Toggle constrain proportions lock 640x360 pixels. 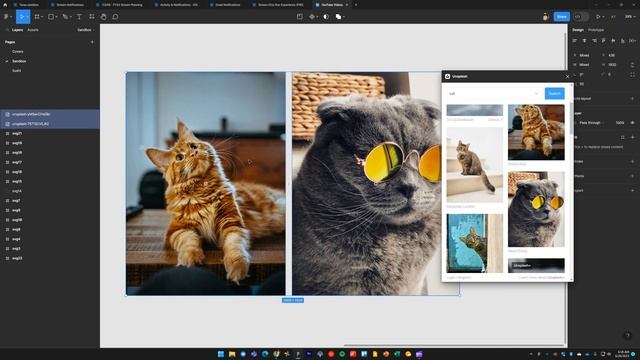(x=632, y=64)
